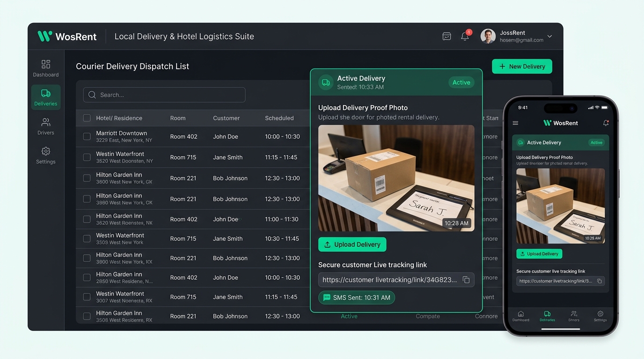Open Drivers in the left sidebar
Screen dimensions: 644x359
pyautogui.click(x=46, y=126)
